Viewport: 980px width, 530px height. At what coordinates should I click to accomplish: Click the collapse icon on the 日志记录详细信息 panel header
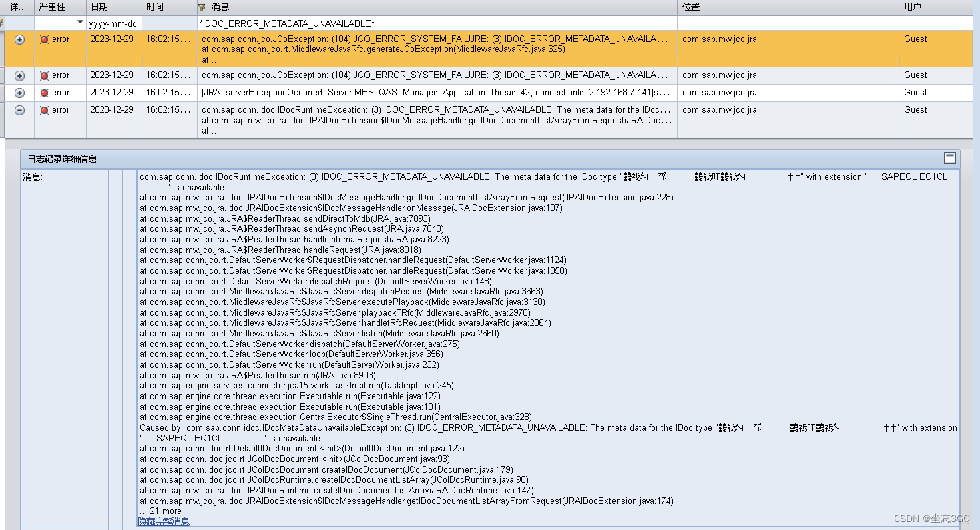949,158
